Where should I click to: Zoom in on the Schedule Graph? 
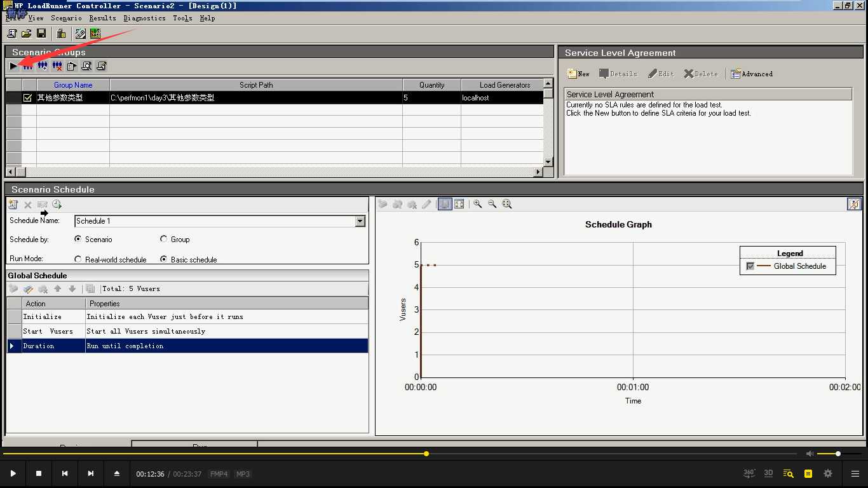[x=477, y=204]
